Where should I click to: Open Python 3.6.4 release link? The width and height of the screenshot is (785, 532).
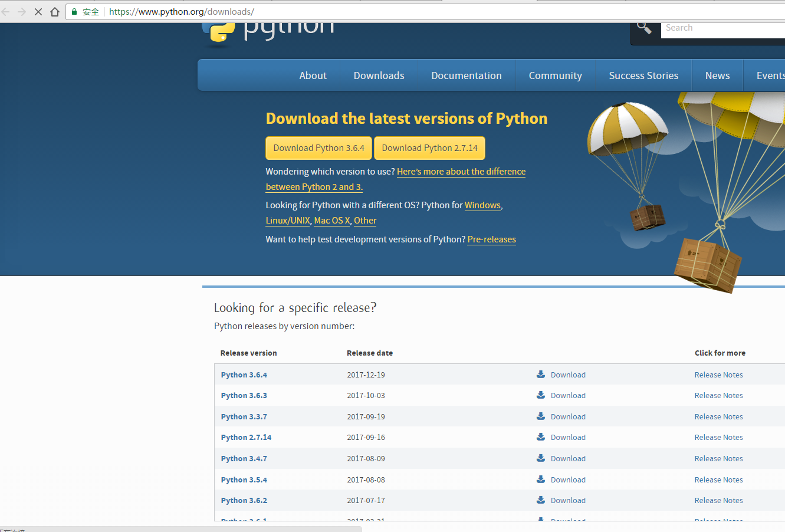point(244,375)
